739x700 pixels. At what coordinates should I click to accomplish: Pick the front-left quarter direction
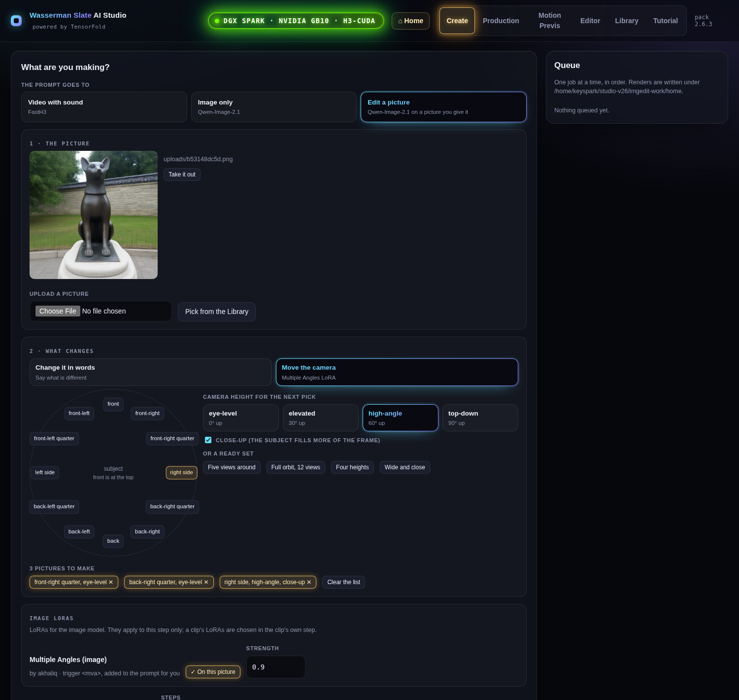pos(54,439)
